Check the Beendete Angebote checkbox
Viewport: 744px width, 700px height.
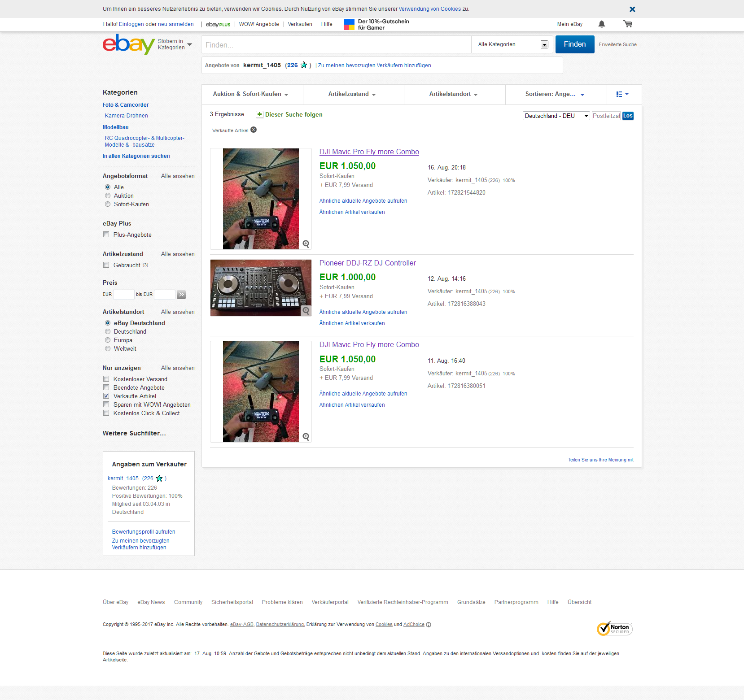(x=106, y=387)
